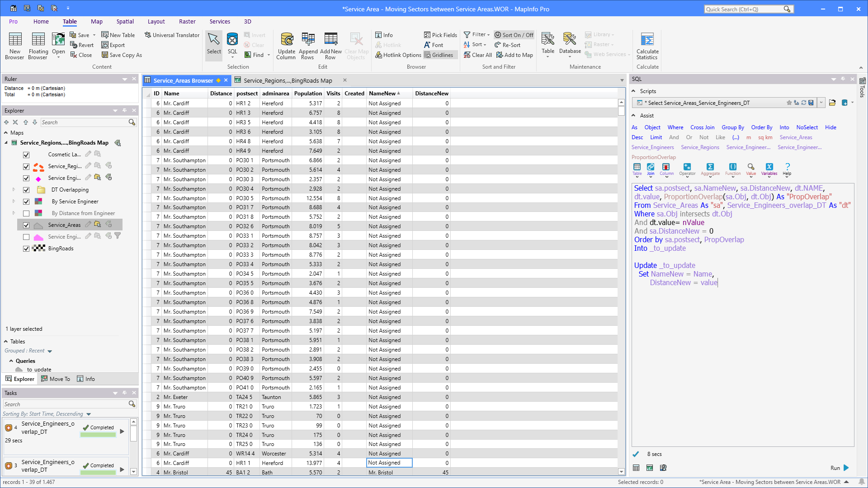Screen dimensions: 868x488
Task: Uncheck the BingRoads layer visibility
Action: coord(26,249)
